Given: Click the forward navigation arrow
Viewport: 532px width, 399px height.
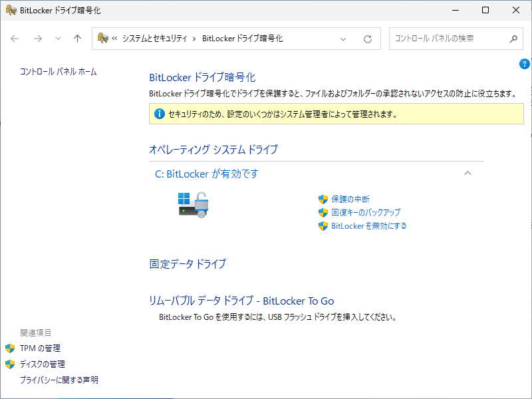Looking at the screenshot, I should 38,39.
